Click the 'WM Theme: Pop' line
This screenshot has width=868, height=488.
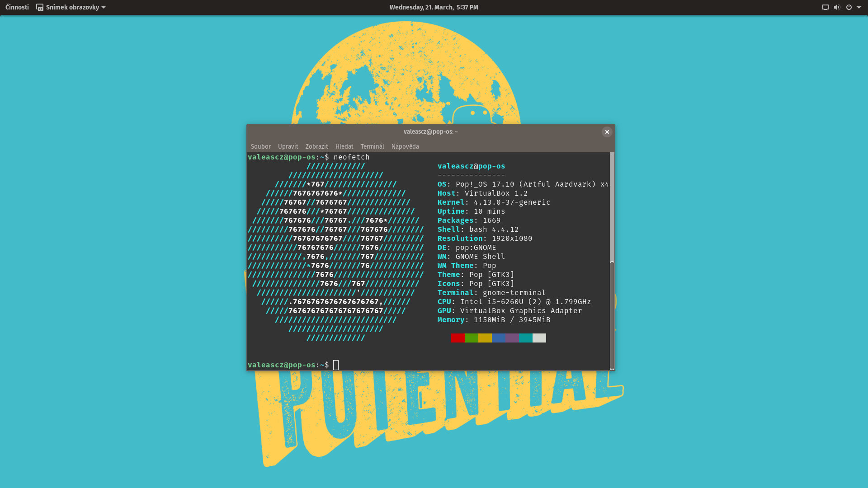click(x=467, y=266)
